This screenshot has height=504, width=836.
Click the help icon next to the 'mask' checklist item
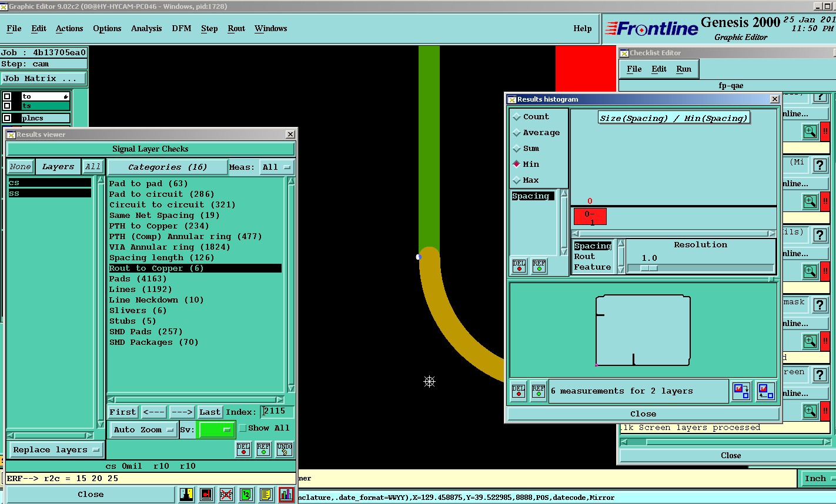point(820,304)
